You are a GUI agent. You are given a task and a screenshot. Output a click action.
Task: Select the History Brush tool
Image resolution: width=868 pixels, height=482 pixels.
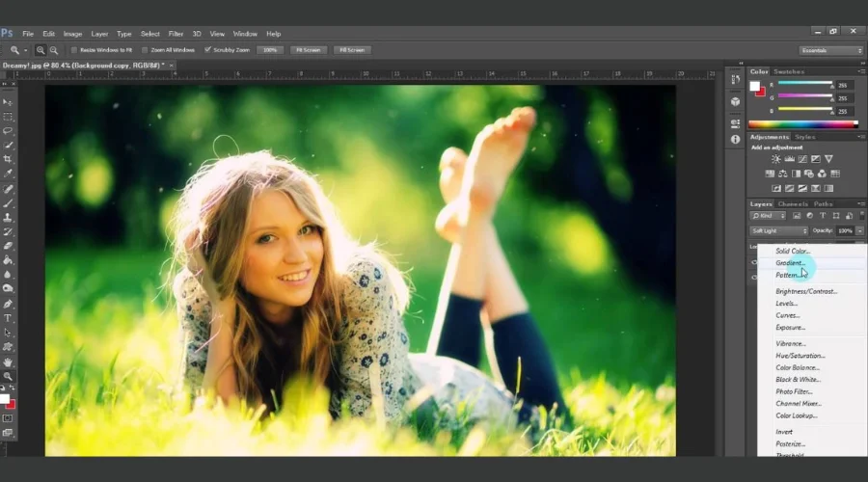tap(8, 232)
